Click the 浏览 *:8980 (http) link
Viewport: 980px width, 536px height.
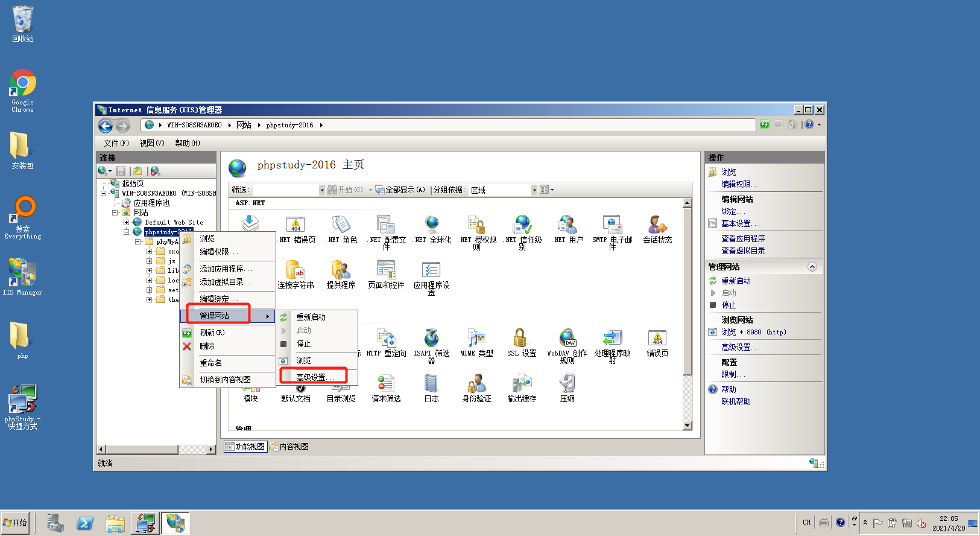(x=753, y=332)
